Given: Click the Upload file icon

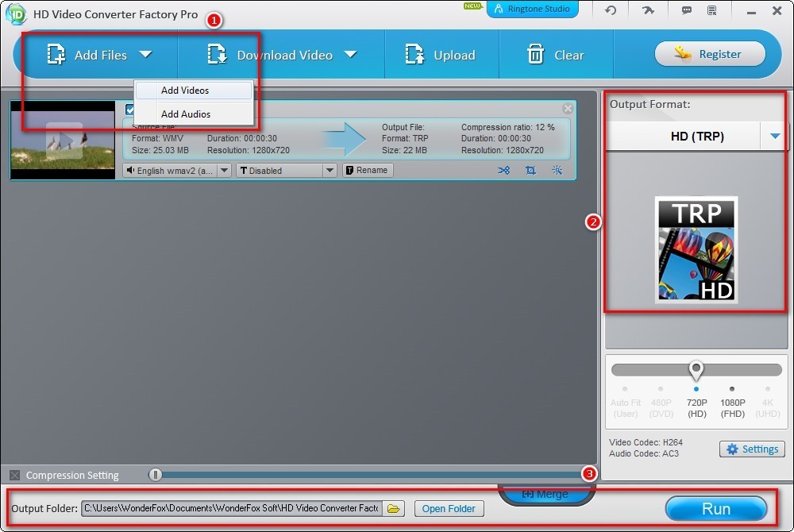Looking at the screenshot, I should [414, 54].
